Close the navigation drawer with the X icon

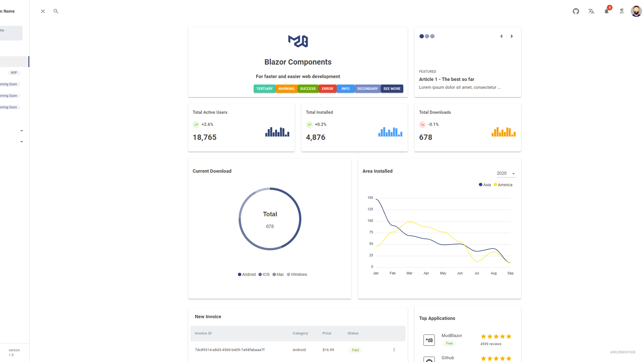coord(43,11)
